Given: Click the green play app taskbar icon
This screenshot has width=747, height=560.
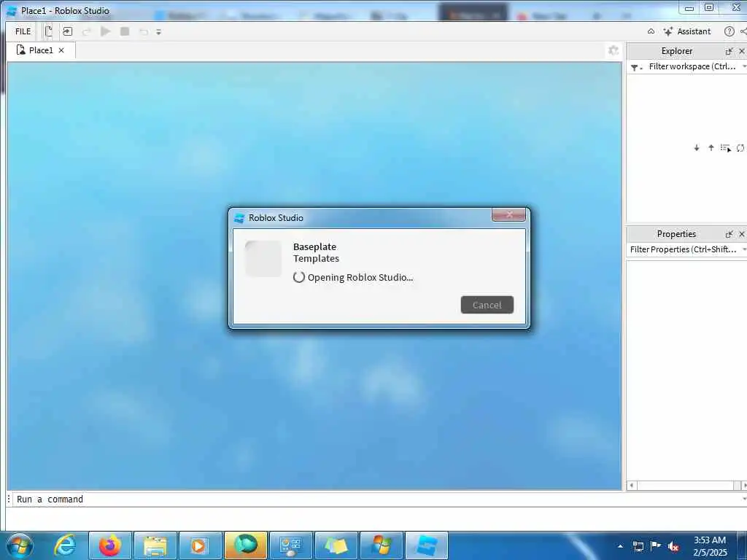Looking at the screenshot, I should coord(245,545).
